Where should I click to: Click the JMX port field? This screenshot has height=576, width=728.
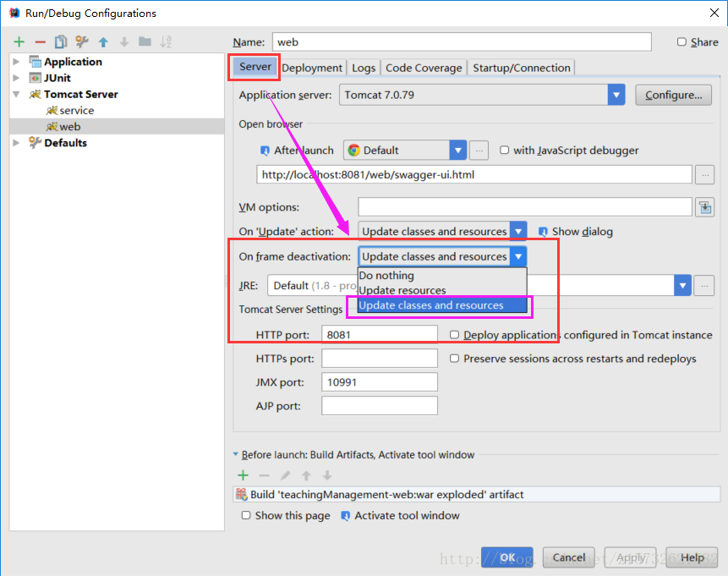[380, 381]
